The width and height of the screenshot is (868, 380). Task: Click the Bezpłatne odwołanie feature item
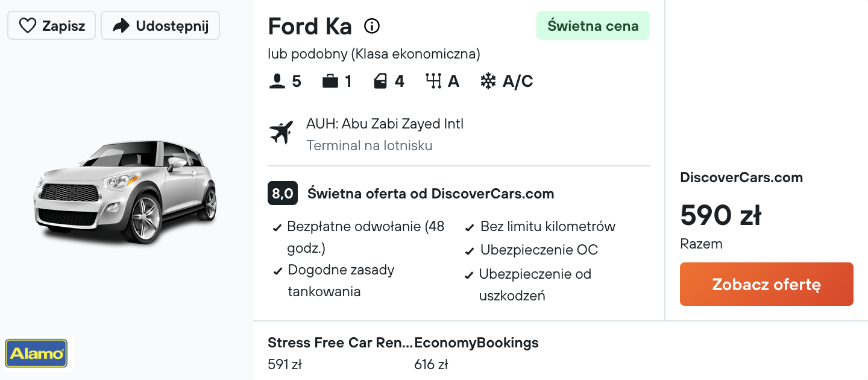tap(360, 237)
